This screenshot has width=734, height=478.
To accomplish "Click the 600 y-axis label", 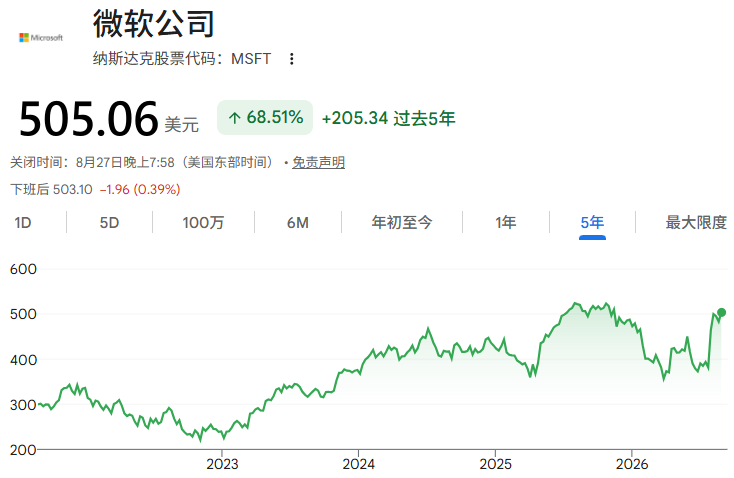I will point(23,269).
